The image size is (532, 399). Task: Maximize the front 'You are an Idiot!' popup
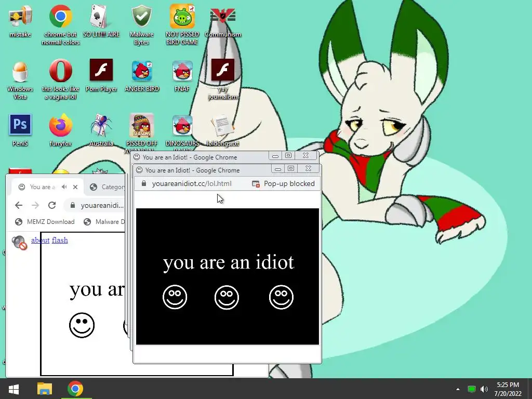pos(291,168)
